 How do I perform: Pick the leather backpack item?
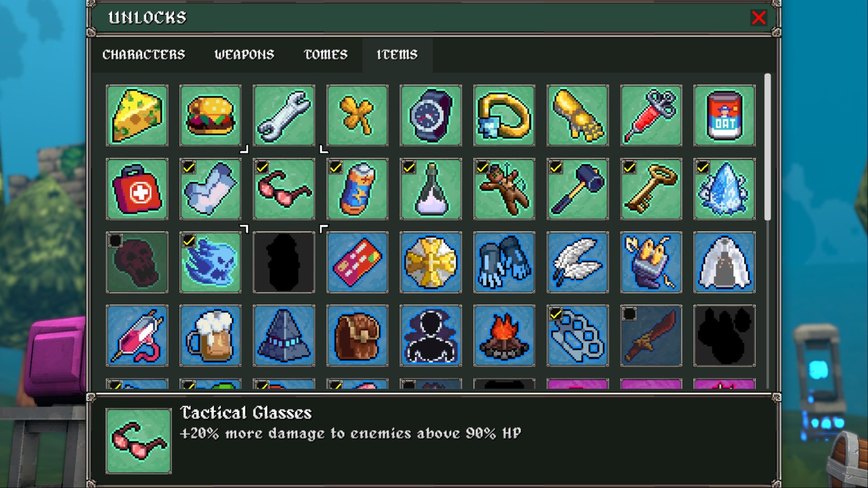[x=357, y=336]
